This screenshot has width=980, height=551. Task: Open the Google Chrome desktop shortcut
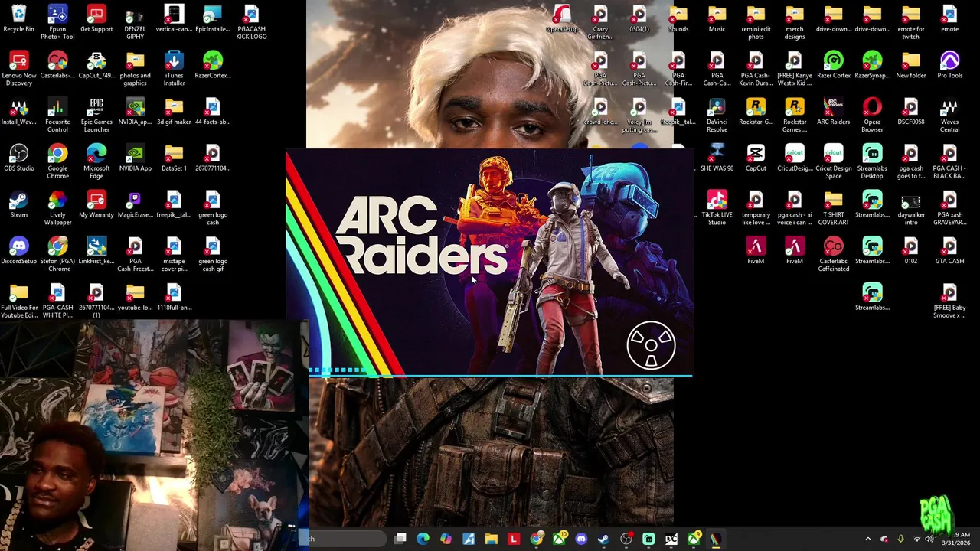tap(57, 162)
